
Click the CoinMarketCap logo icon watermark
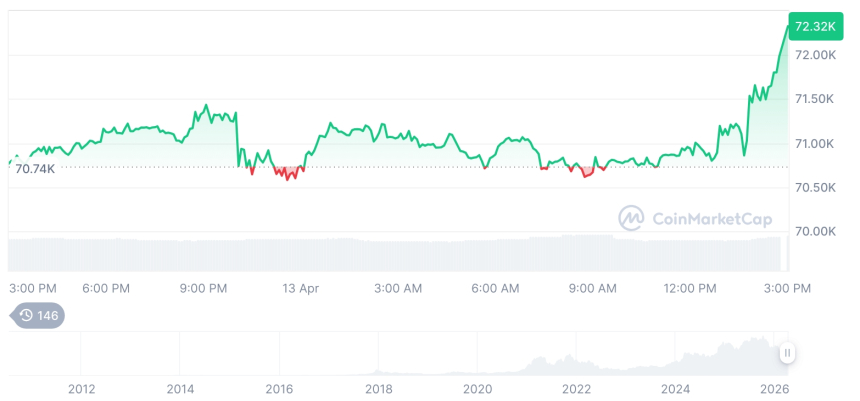631,218
